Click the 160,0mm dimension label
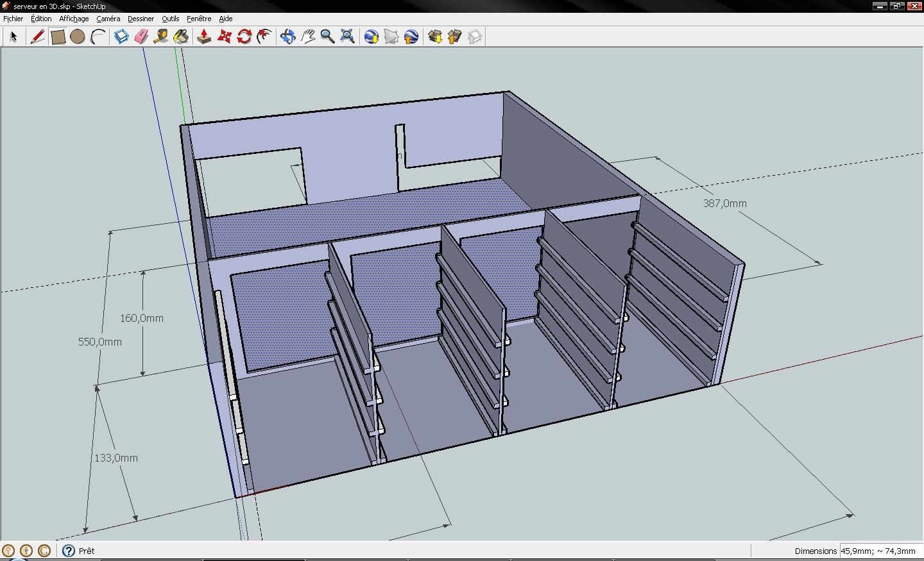Viewport: 924px width, 561px height. coord(142,318)
